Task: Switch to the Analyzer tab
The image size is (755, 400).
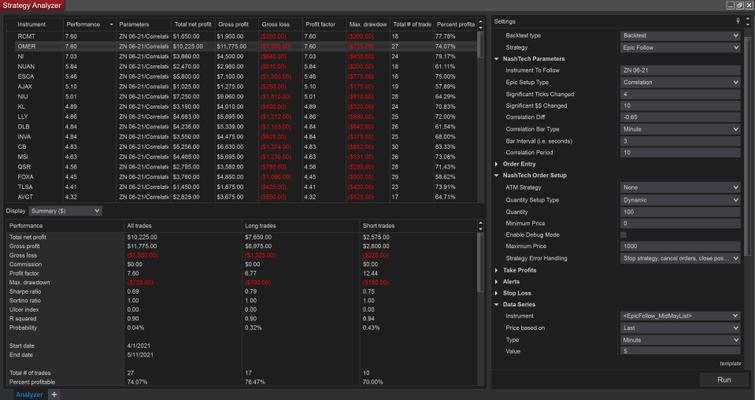Action: [x=28, y=394]
